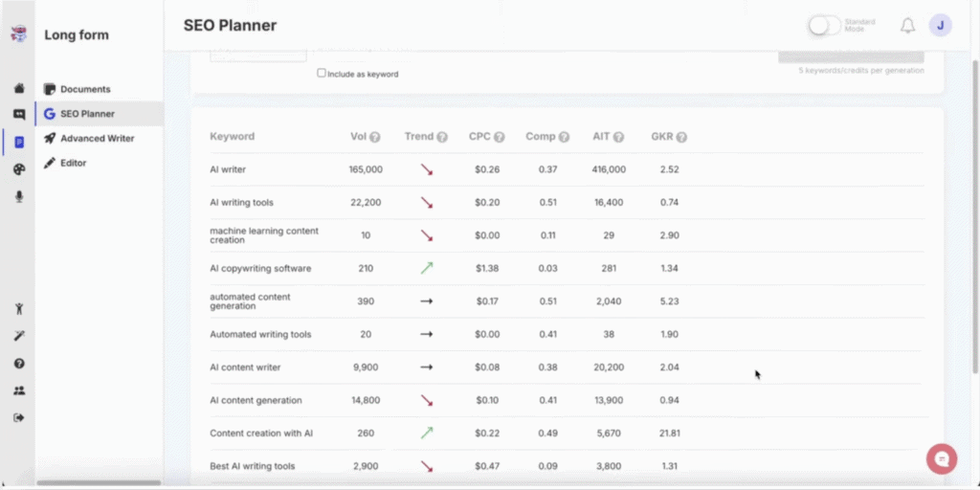Click the microphone icon in sidebar
980x490 pixels.
tap(18, 196)
